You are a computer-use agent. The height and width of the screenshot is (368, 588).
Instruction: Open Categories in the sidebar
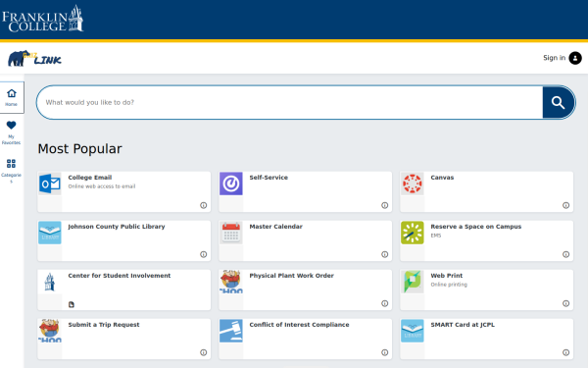coord(11,171)
